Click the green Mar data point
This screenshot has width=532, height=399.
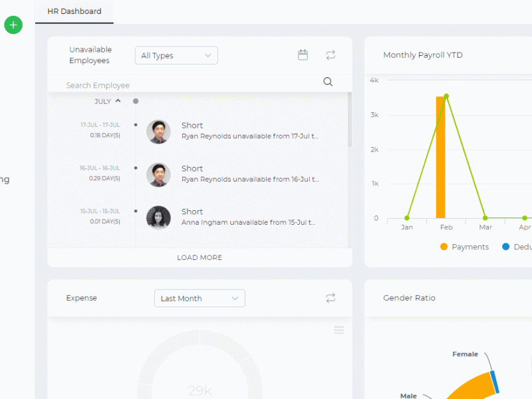[x=485, y=218]
